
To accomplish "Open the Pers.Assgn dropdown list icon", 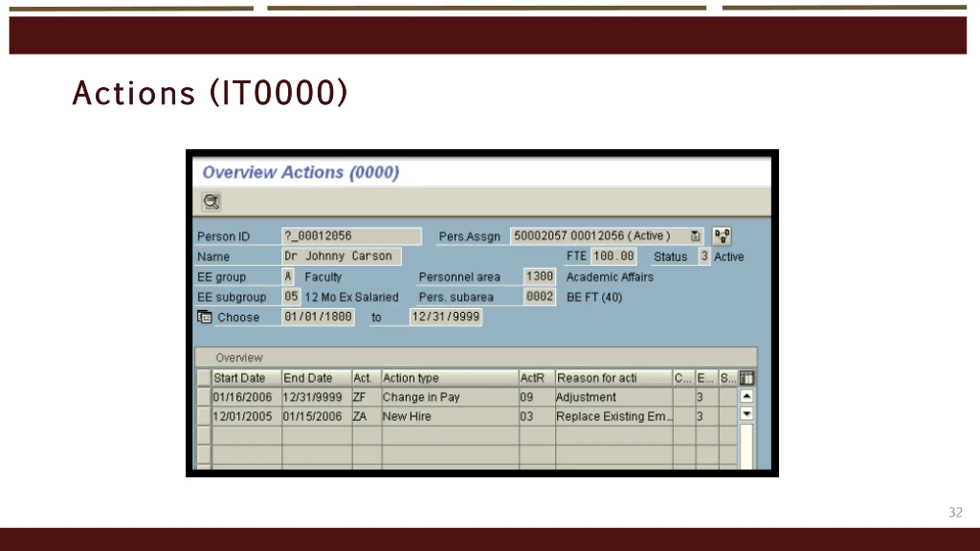I will coord(695,236).
